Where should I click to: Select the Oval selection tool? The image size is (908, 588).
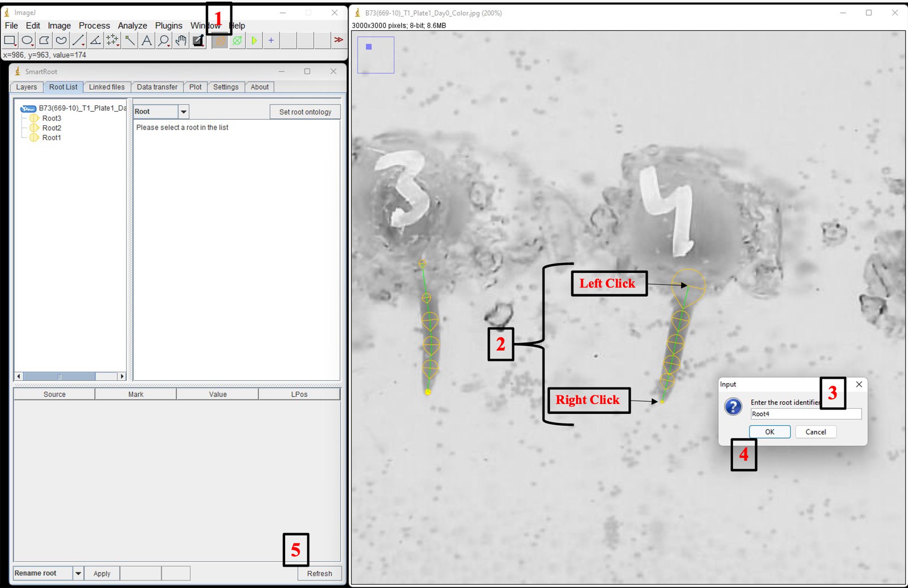coord(27,40)
